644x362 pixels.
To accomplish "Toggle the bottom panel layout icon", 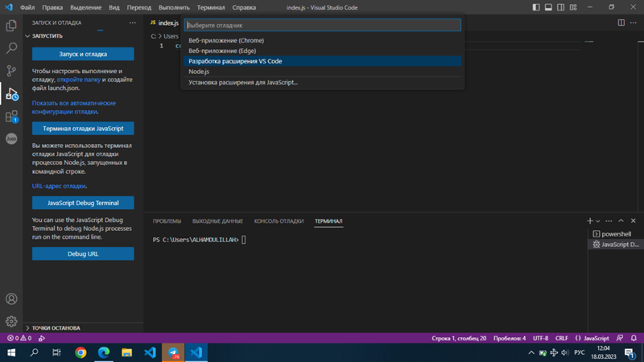I will (548, 7).
